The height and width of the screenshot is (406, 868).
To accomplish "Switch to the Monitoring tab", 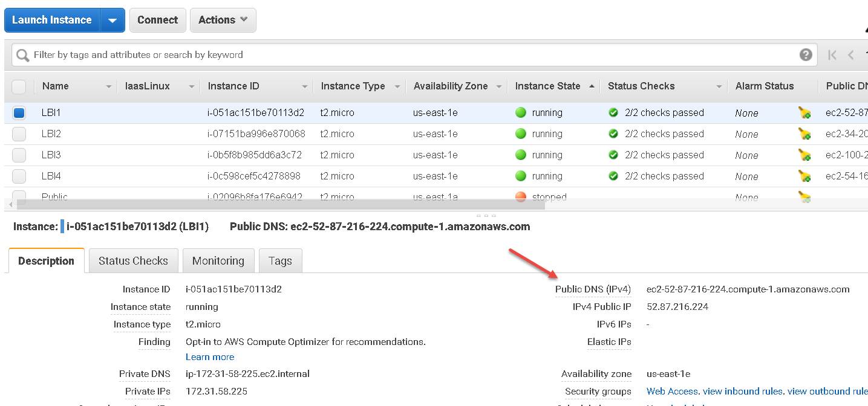I will (x=218, y=260).
